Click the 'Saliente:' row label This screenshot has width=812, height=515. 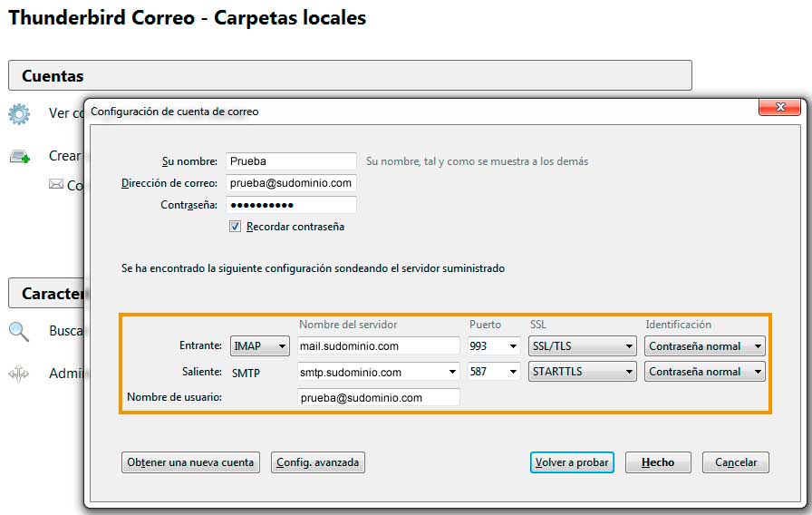pyautogui.click(x=202, y=372)
